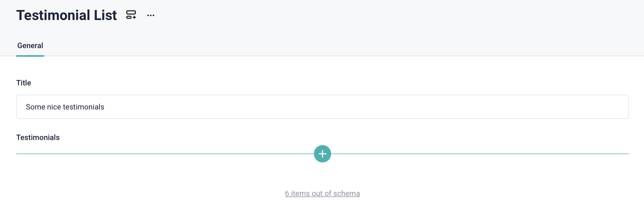Click the teal circular plus icon
The width and height of the screenshot is (644, 220).
pos(322,154)
